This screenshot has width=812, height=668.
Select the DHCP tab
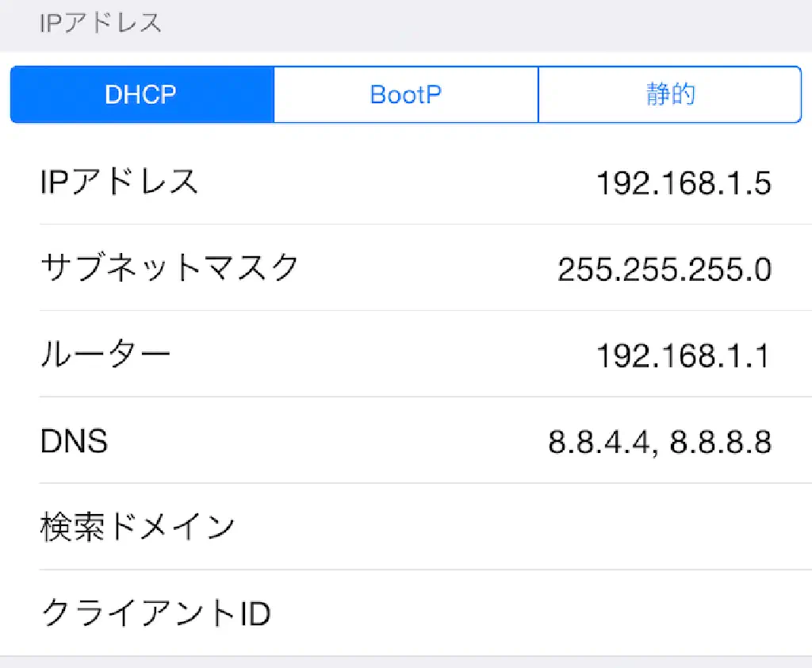click(141, 94)
